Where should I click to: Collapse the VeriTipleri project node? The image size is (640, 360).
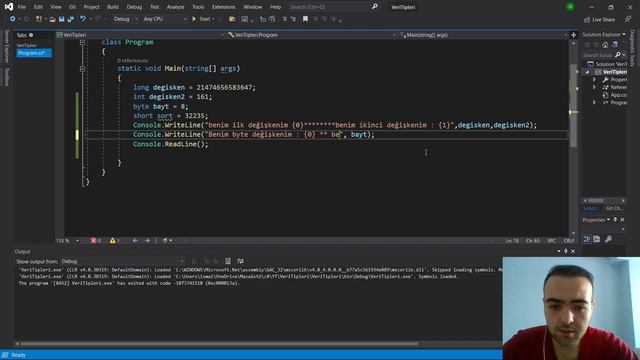(x=588, y=72)
